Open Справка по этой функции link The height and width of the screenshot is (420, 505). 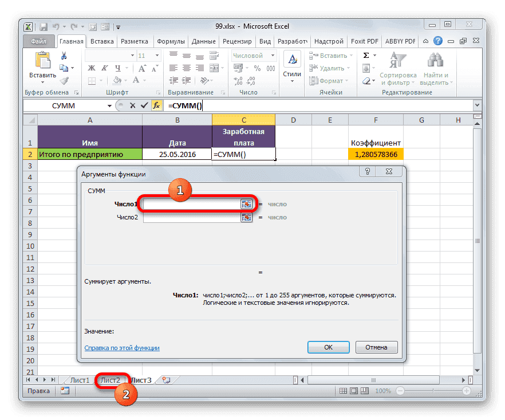(x=121, y=347)
